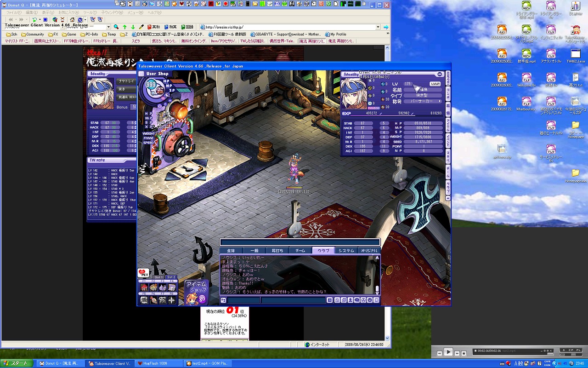The image size is (588, 368).
Task: Select the クラブ chat tab
Action: point(323,251)
